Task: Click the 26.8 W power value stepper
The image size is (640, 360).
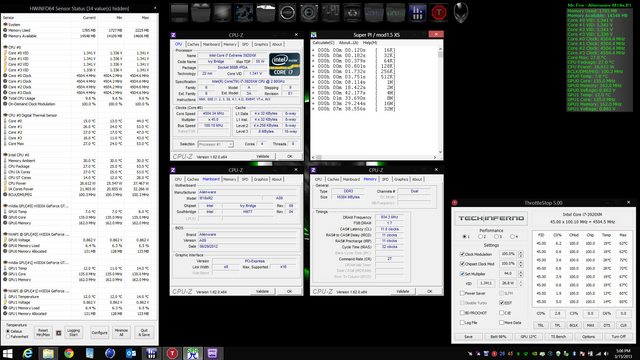Action: tap(521, 283)
